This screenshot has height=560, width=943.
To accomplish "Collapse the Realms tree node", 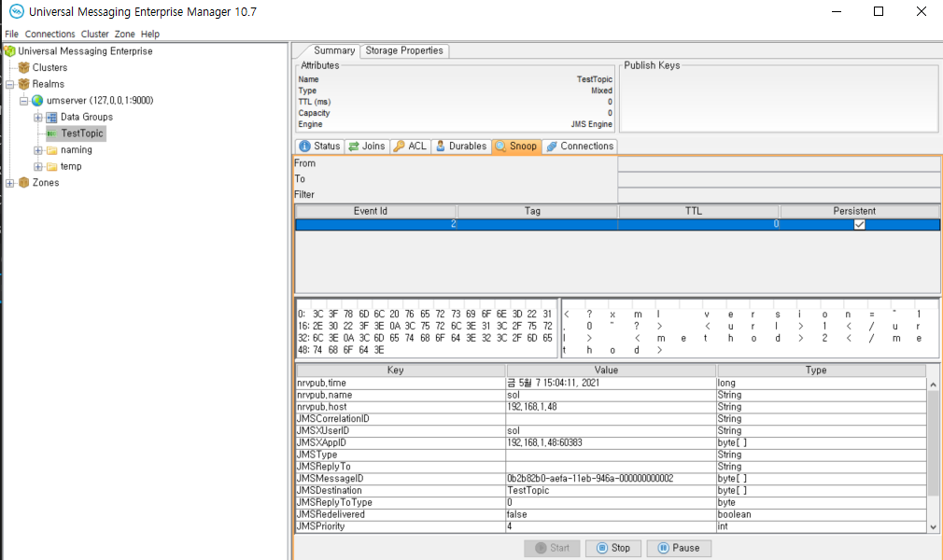I will [9, 84].
